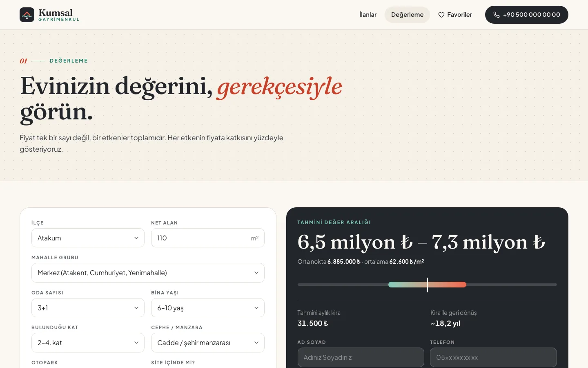Viewport: 588px width, 368px height.
Task: Go to the İlanlar nav item
Action: pyautogui.click(x=368, y=15)
